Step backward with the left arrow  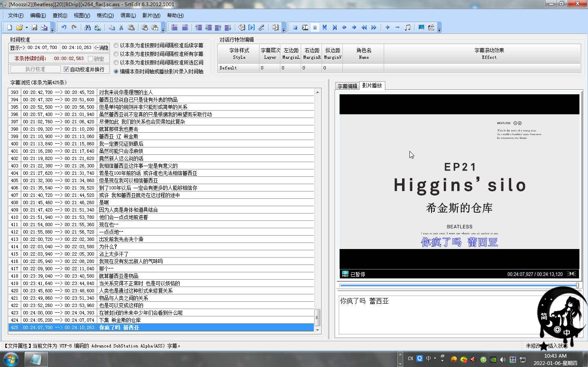[344, 27]
